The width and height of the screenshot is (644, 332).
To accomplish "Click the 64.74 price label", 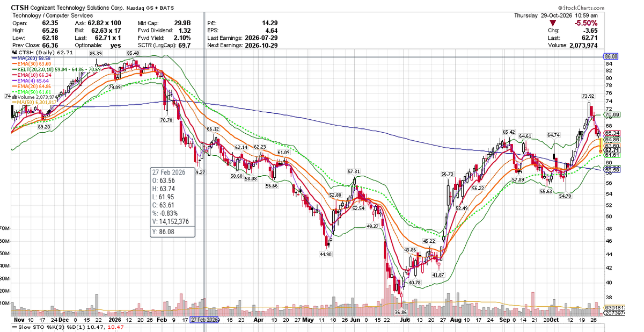I will [554, 135].
